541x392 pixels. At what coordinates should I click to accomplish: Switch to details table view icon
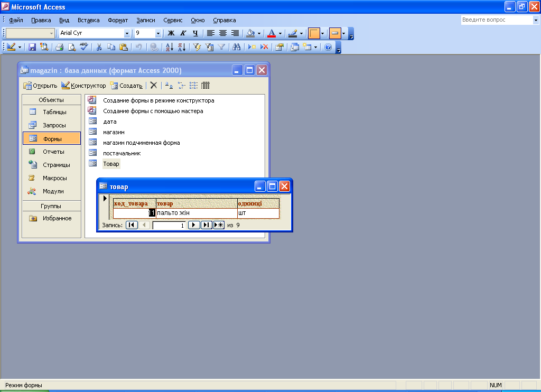pos(206,85)
